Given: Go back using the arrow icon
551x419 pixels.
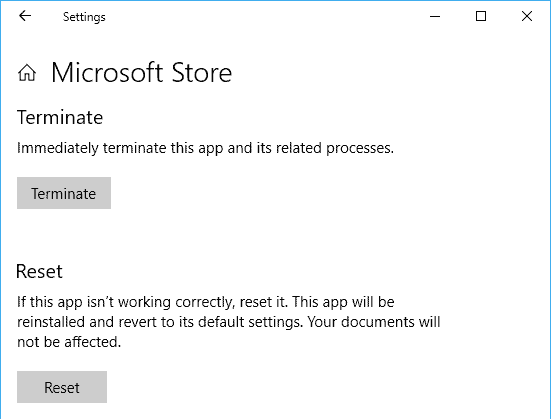Looking at the screenshot, I should coord(25,16).
